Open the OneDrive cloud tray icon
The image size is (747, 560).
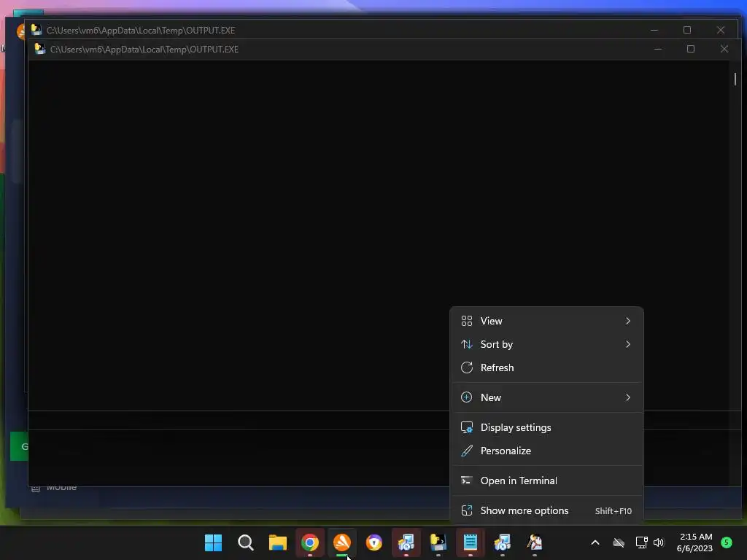619,542
